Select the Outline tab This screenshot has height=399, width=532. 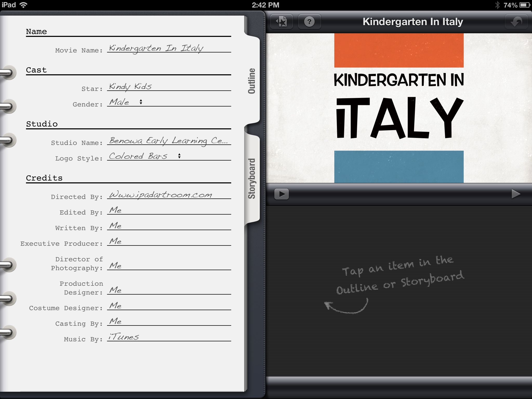252,81
